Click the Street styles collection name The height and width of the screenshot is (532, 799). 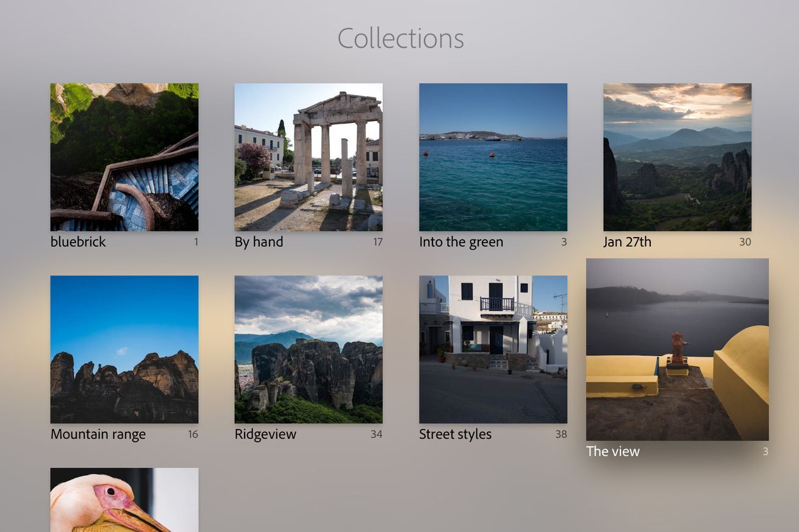pyautogui.click(x=455, y=434)
